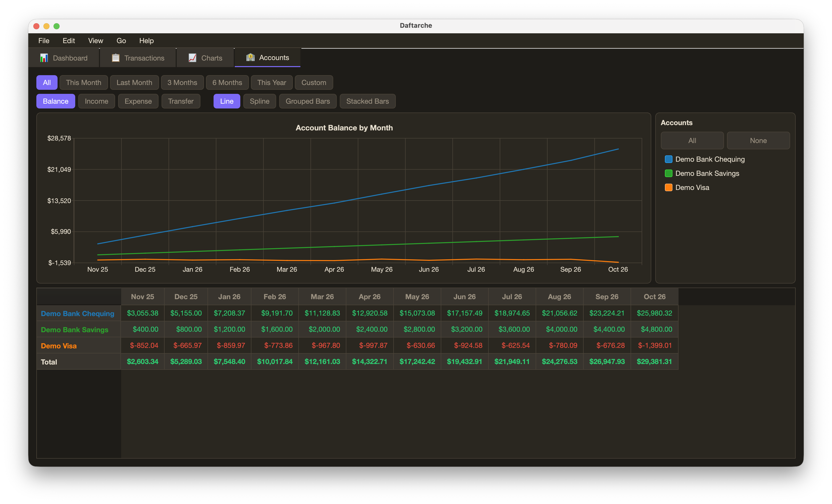Toggle the blue Demo Bank Chequing swatch
The height and width of the screenshot is (504, 832).
coord(669,159)
